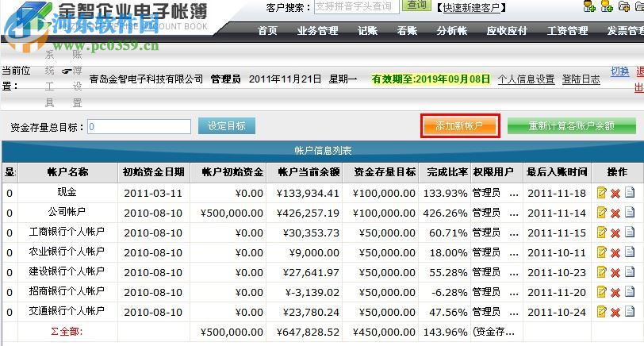This screenshot has width=644, height=346.
Task: Click the 切换 link
Action: [x=619, y=71]
